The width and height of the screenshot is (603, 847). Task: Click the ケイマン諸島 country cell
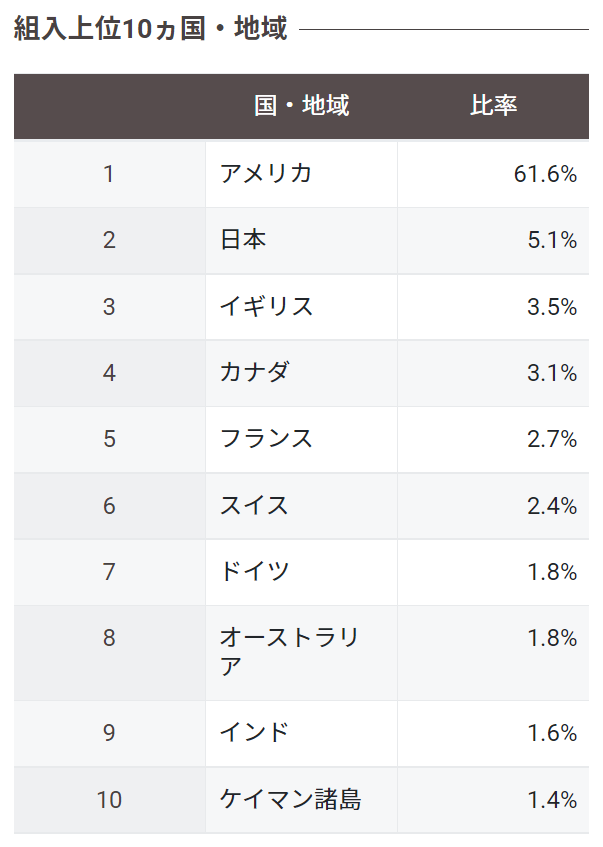(302, 800)
